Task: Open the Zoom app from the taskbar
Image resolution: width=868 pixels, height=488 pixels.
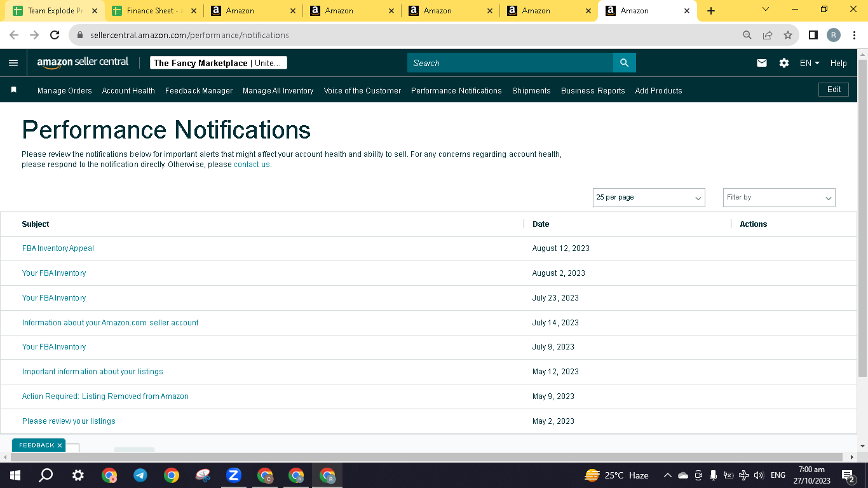Action: coord(233,475)
